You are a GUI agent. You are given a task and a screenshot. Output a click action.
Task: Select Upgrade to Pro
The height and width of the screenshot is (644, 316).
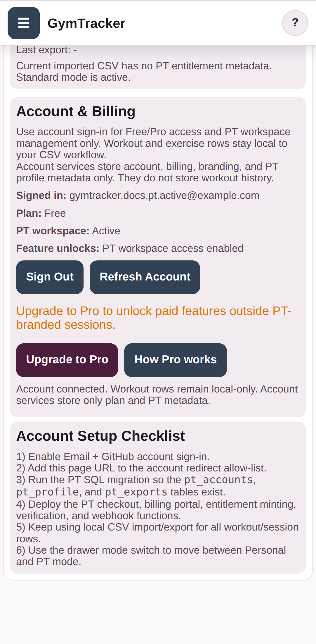tap(67, 359)
